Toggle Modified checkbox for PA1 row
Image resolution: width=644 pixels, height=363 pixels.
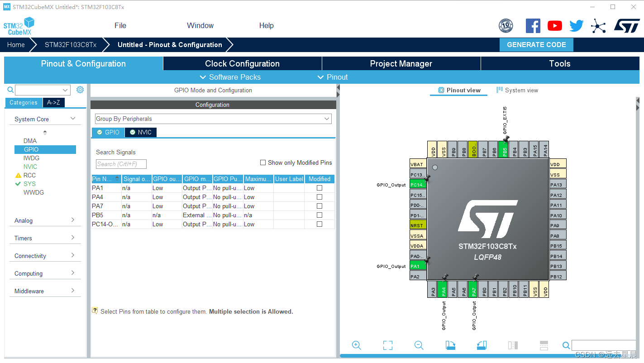click(x=320, y=188)
